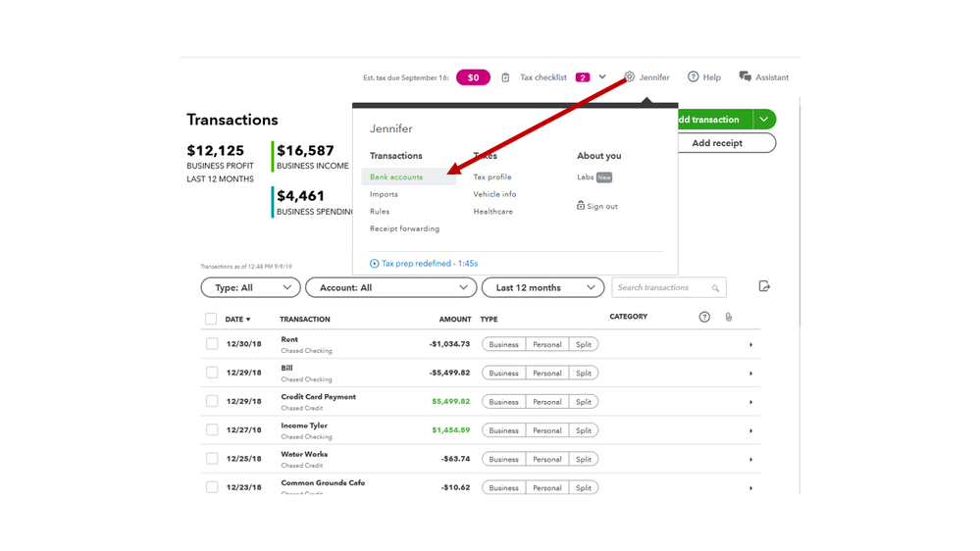Sort by the DATE column header

[x=237, y=320]
